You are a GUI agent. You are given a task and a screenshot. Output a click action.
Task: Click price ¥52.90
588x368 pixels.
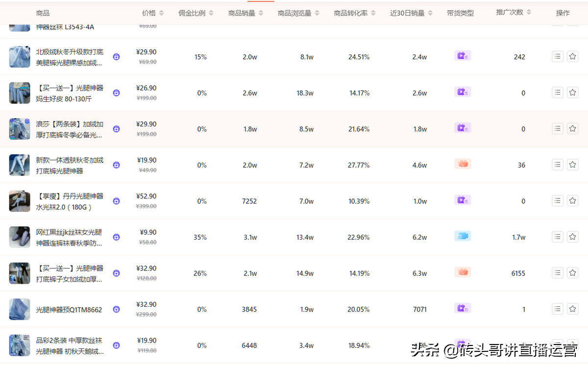pos(146,196)
